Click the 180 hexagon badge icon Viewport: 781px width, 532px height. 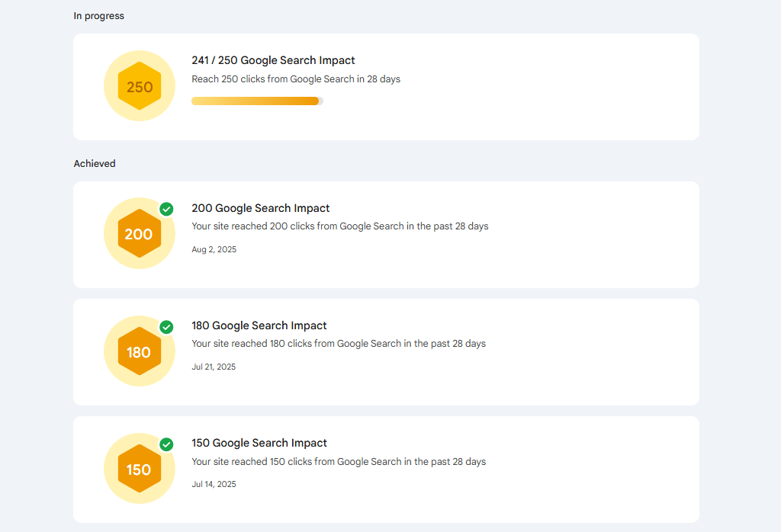pos(140,351)
